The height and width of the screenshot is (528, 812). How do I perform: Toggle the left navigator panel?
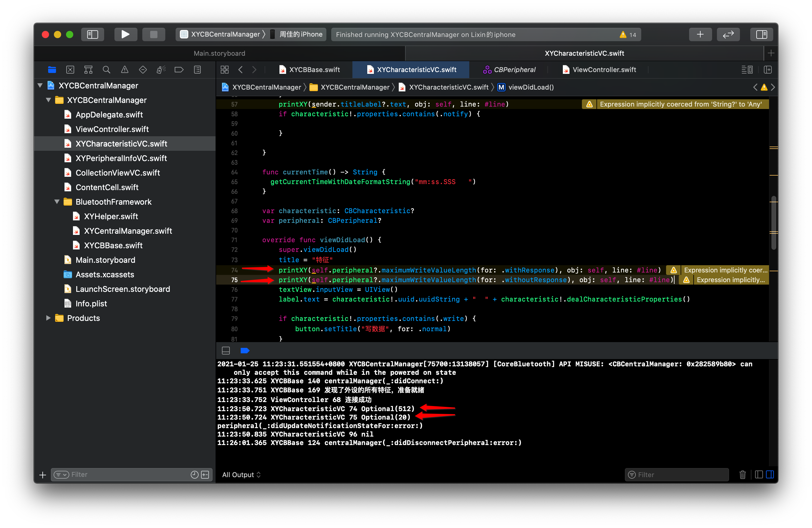tap(92, 35)
